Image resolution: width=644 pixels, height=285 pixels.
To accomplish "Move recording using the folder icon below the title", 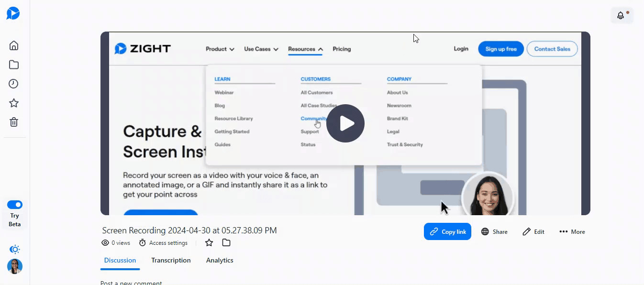I will pyautogui.click(x=226, y=243).
